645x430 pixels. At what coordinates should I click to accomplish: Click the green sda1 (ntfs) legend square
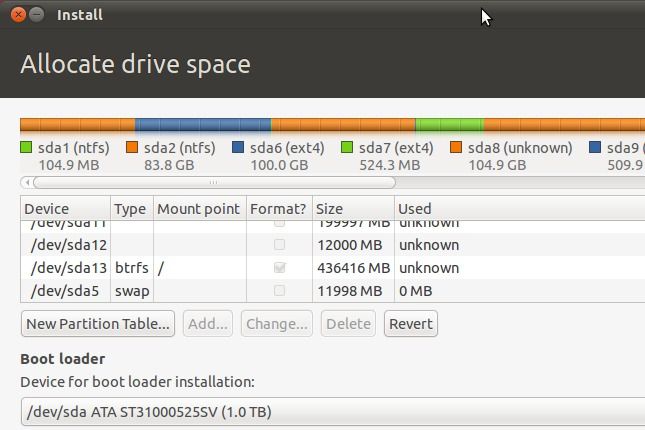click(x=27, y=148)
